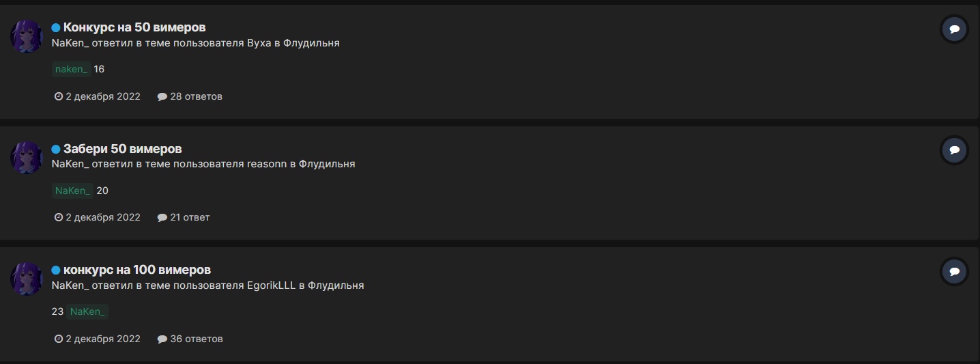Open user EgorikLLL profile link
The image size is (980, 364).
click(x=271, y=285)
